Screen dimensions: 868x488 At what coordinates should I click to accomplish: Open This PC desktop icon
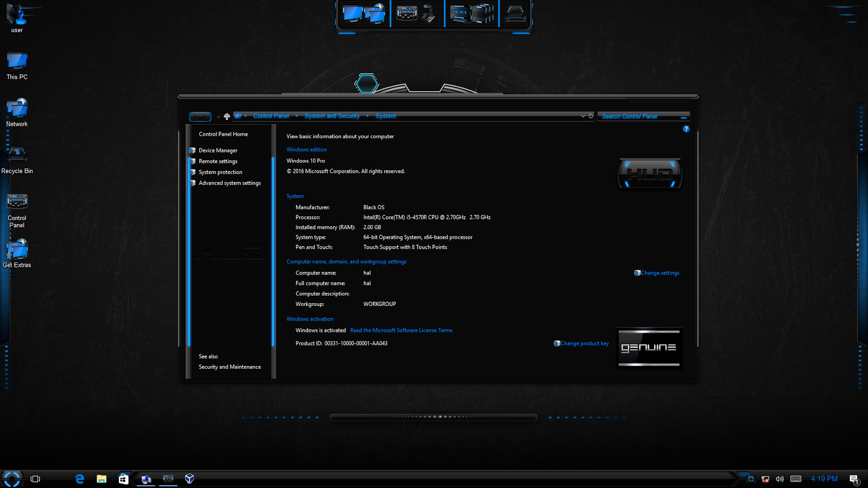[x=17, y=66]
